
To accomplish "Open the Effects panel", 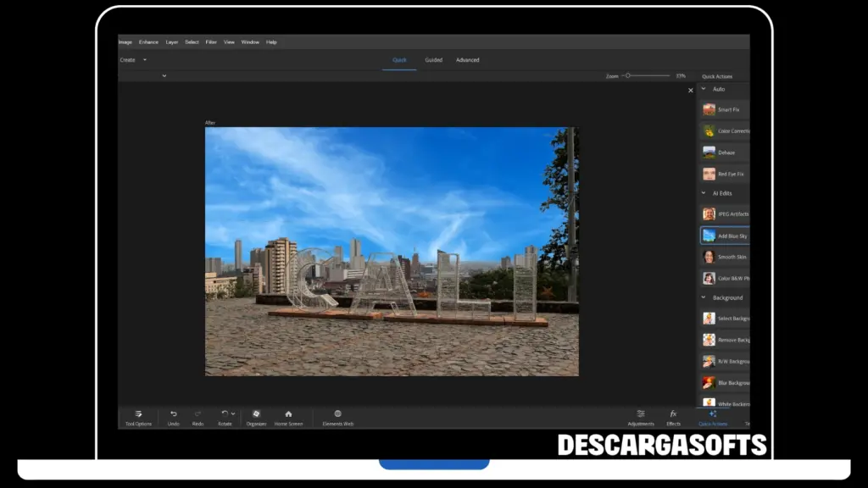I will pyautogui.click(x=674, y=418).
